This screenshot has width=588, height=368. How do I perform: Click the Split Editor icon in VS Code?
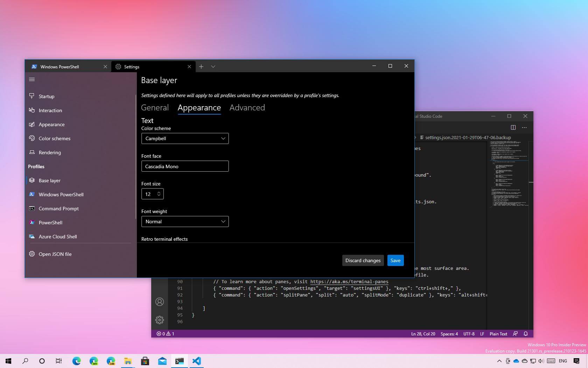(513, 128)
